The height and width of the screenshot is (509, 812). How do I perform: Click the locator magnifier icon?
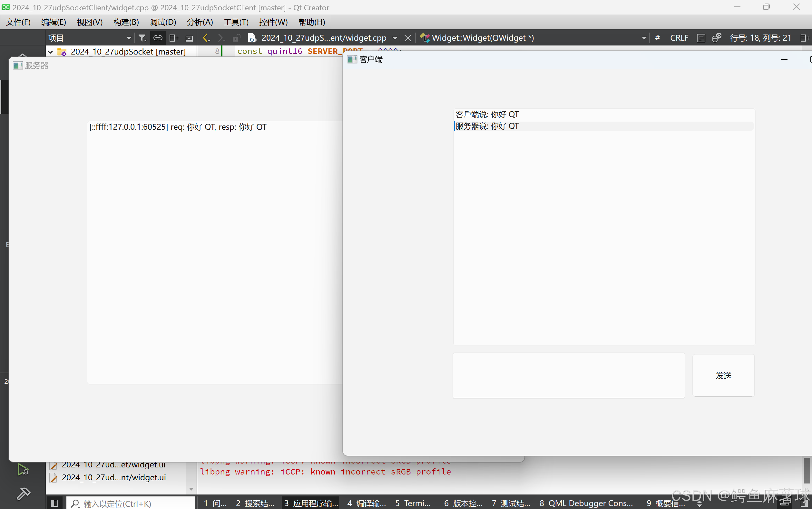75,504
